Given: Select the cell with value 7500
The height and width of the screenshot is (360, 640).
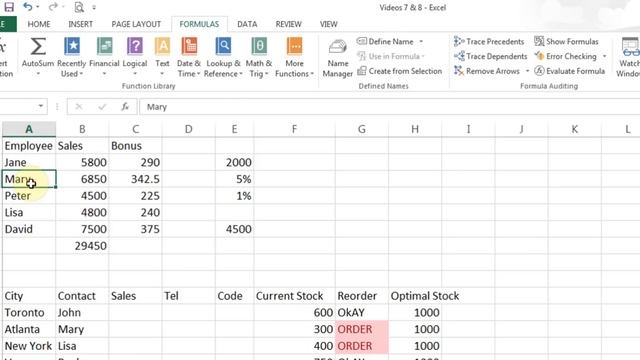Looking at the screenshot, I should click(82, 229).
